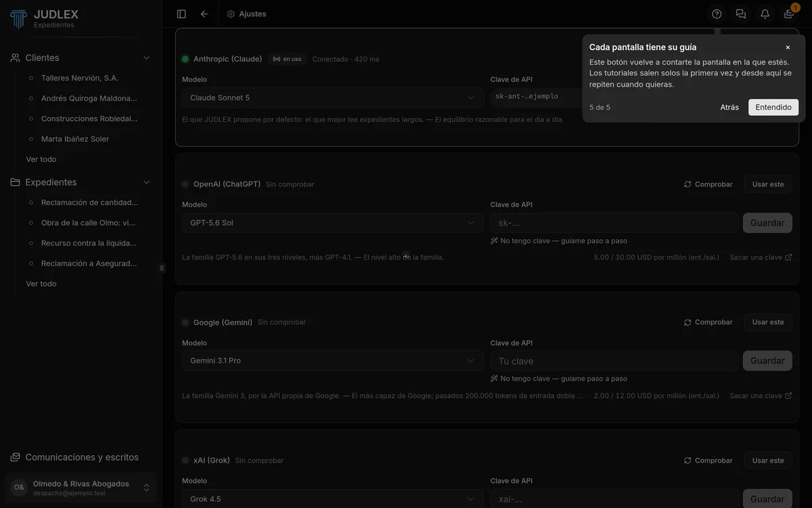Use OpenAI with the Usar este button
This screenshot has height=508, width=812.
point(768,184)
